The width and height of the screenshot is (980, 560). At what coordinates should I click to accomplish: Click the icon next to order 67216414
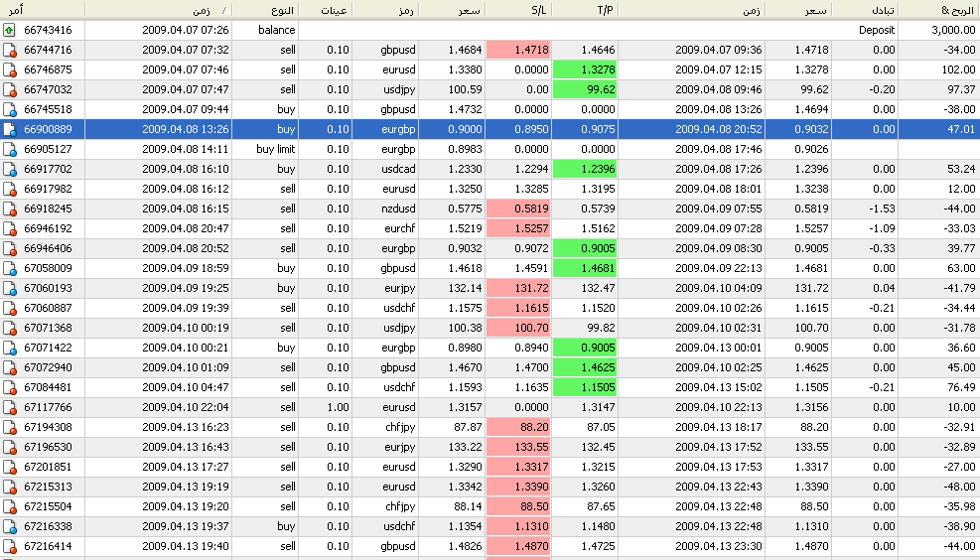point(10,546)
